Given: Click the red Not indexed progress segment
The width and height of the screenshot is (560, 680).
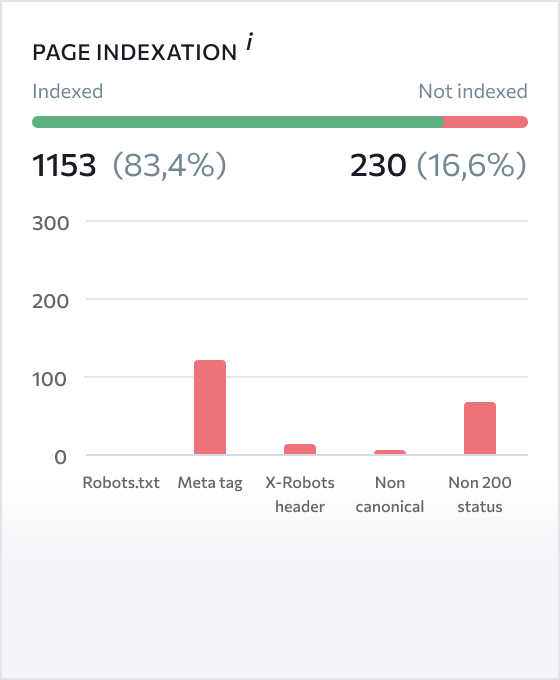Looking at the screenshot, I should click(x=486, y=122).
